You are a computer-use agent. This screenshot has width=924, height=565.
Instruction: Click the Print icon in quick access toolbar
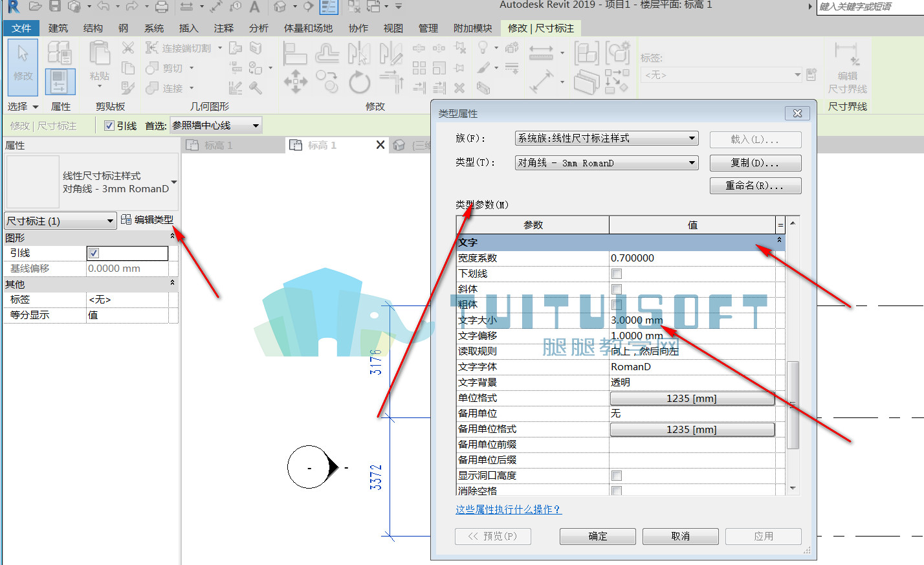click(162, 6)
